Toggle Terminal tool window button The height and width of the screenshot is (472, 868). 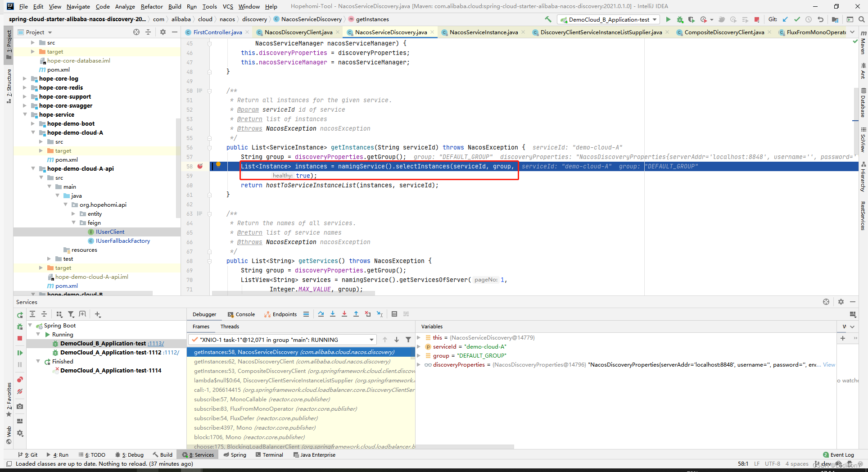(x=270, y=455)
